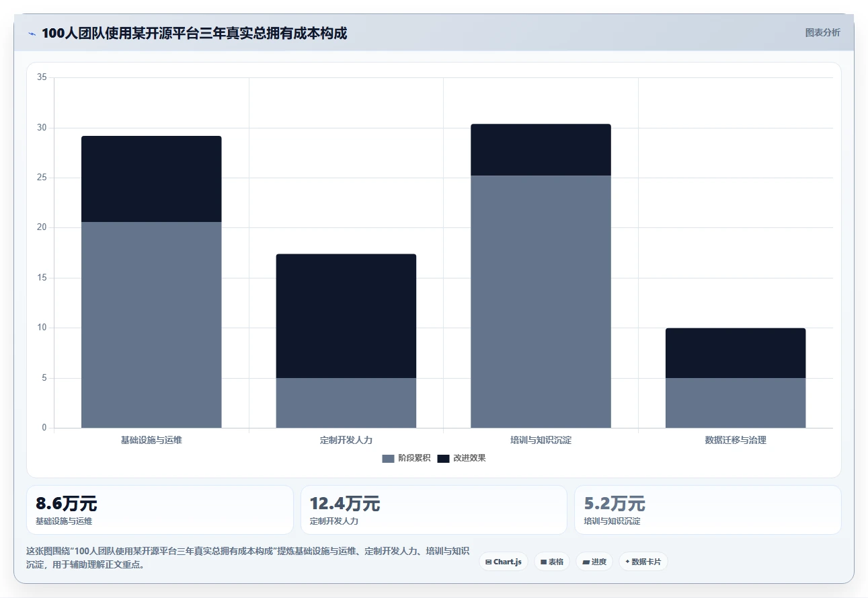
Task: Select the Chart.js tag chip
Action: tap(504, 562)
